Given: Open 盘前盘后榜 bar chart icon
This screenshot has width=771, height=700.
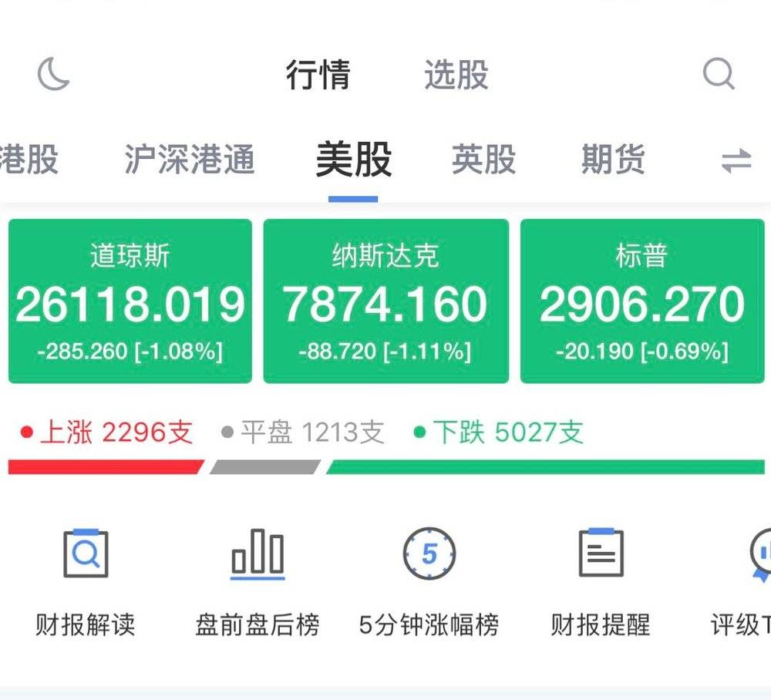Looking at the screenshot, I should pyautogui.click(x=258, y=554).
